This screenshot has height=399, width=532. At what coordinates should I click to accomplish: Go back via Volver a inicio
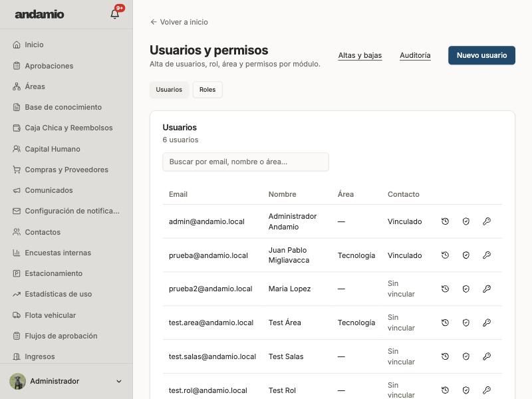click(x=179, y=22)
